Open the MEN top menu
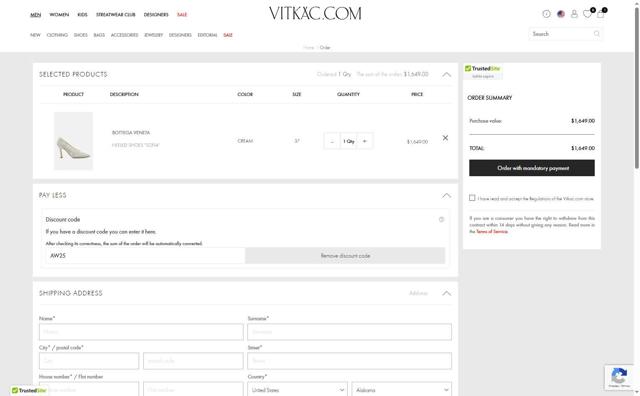This screenshot has height=396, width=640. (x=36, y=15)
